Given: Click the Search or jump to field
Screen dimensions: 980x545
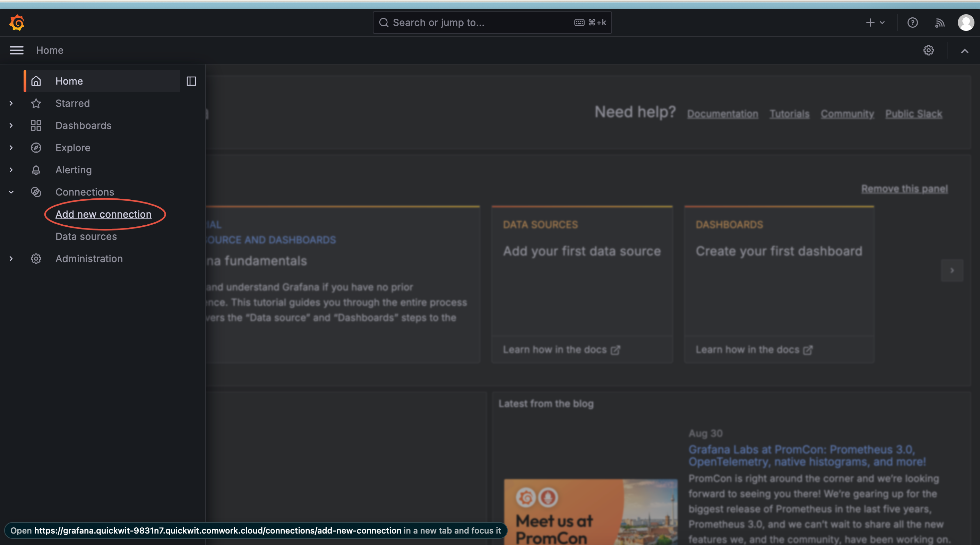Looking at the screenshot, I should click(492, 23).
